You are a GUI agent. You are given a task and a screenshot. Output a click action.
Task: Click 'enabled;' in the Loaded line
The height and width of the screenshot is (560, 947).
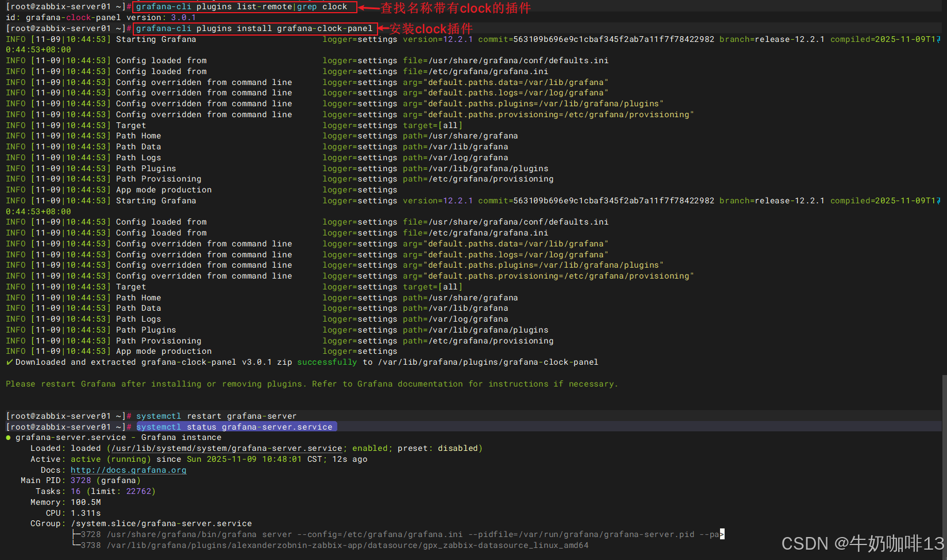coord(372,448)
